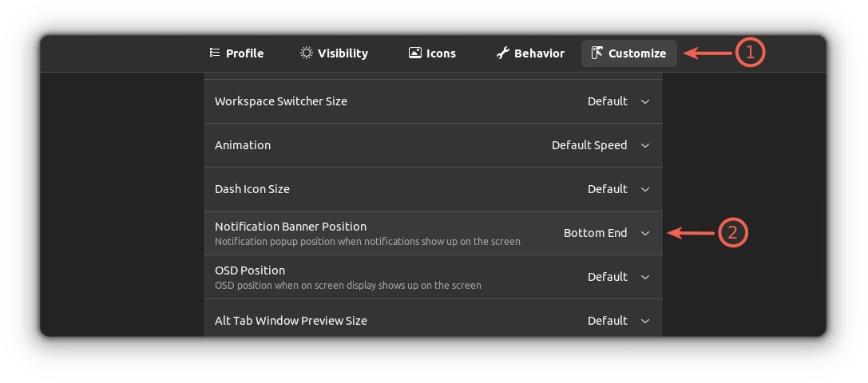Click the Icons tab image icon
The height and width of the screenshot is (383, 868).
[x=415, y=53]
